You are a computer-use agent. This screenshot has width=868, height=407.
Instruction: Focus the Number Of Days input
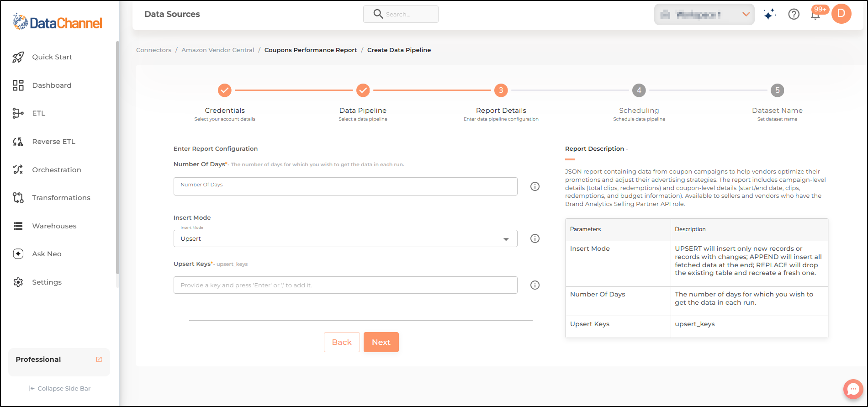click(345, 186)
